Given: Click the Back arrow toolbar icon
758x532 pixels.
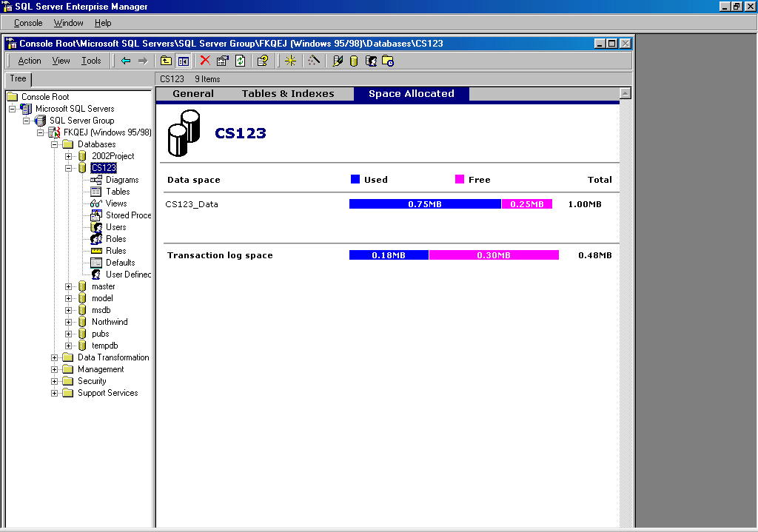Looking at the screenshot, I should point(126,61).
